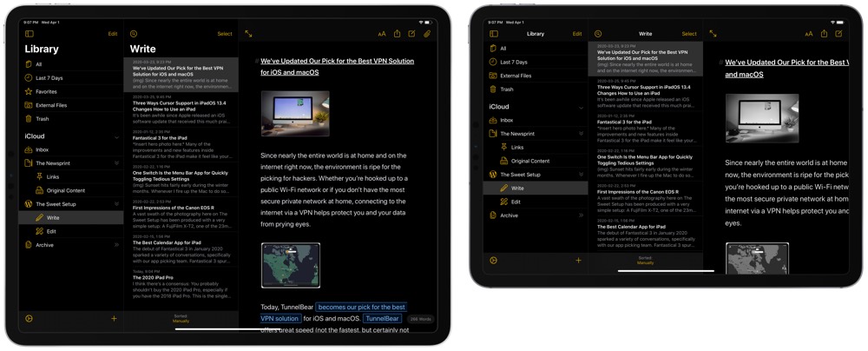Add new group plus on right iPad
The width and height of the screenshot is (868, 351).
tap(578, 260)
